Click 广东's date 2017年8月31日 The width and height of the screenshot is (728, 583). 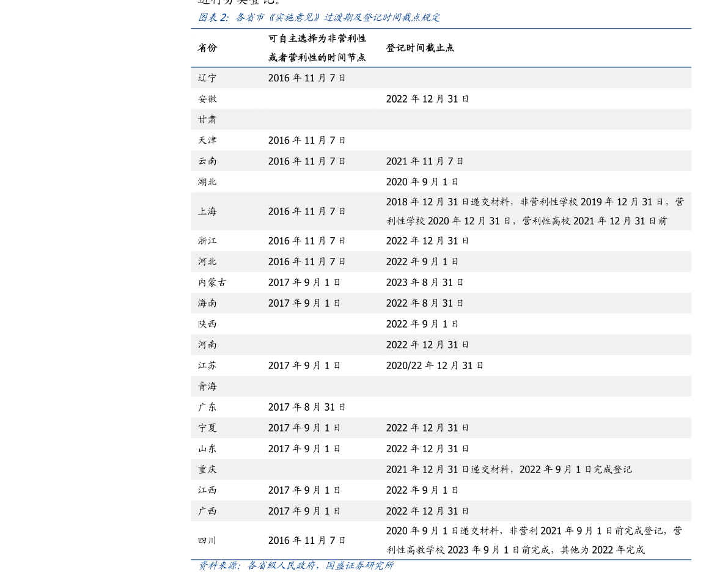pyautogui.click(x=307, y=407)
